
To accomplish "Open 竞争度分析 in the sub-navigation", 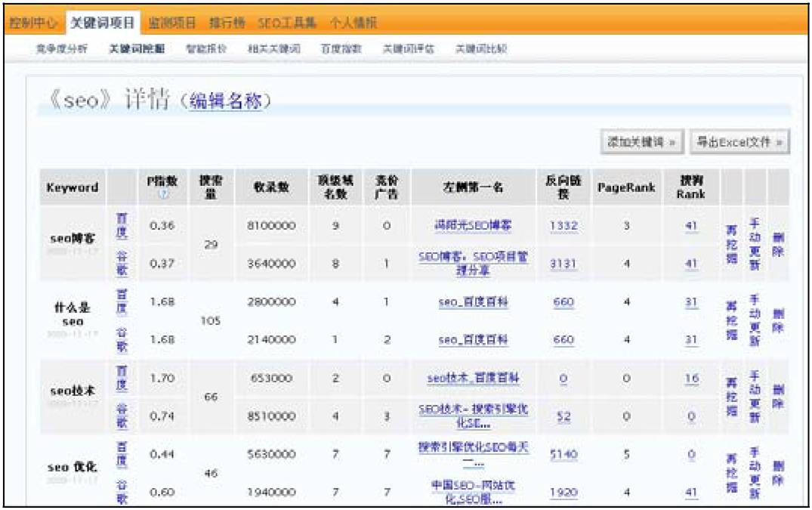I will tap(61, 48).
